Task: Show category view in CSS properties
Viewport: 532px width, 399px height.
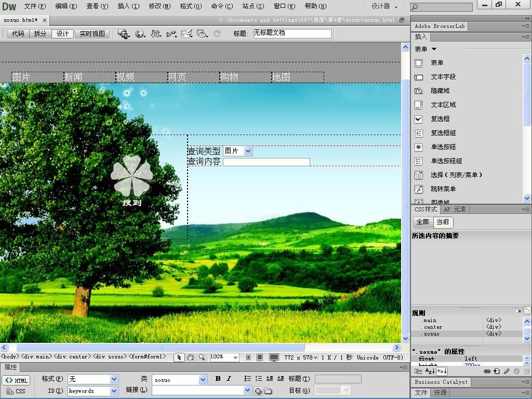Action: point(418,371)
